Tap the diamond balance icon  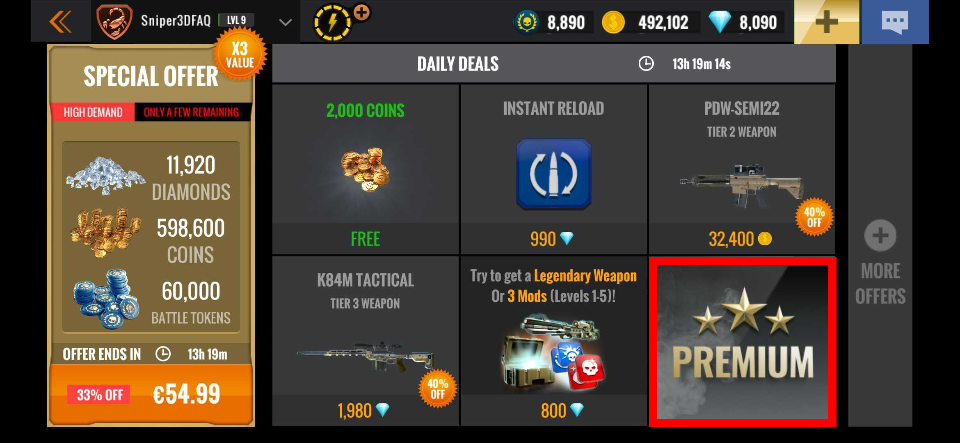pyautogui.click(x=720, y=23)
